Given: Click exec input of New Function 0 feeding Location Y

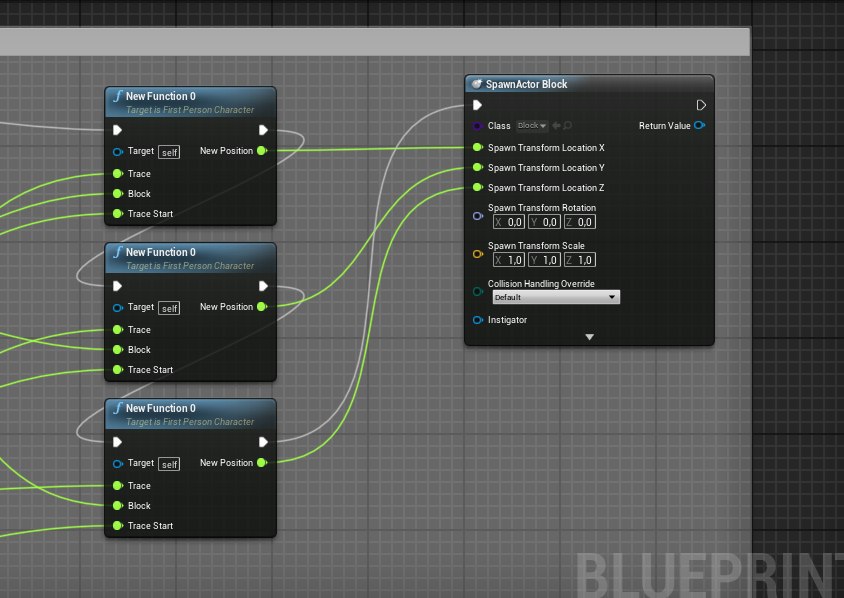Looking at the screenshot, I should [x=117, y=286].
